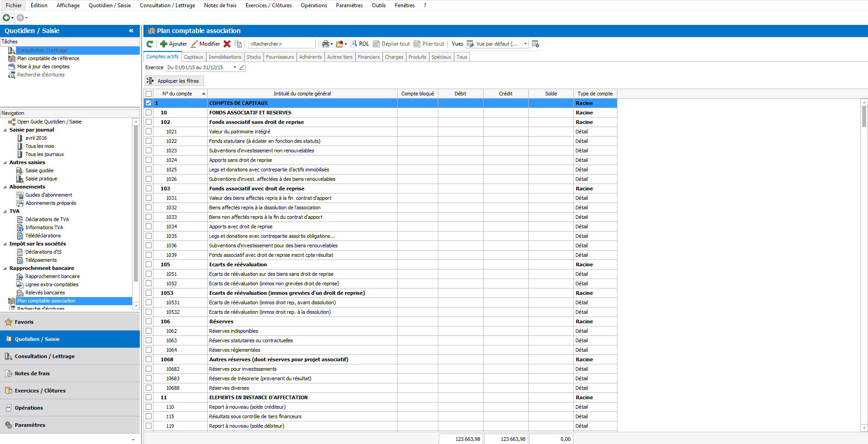Click Appliquer les filtres button
This screenshot has height=444, width=868.
[x=174, y=81]
